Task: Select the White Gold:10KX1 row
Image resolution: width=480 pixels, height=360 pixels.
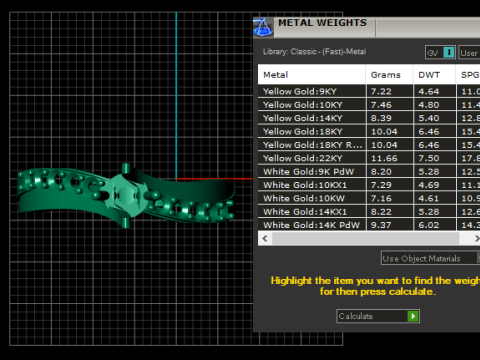Action: 369,185
